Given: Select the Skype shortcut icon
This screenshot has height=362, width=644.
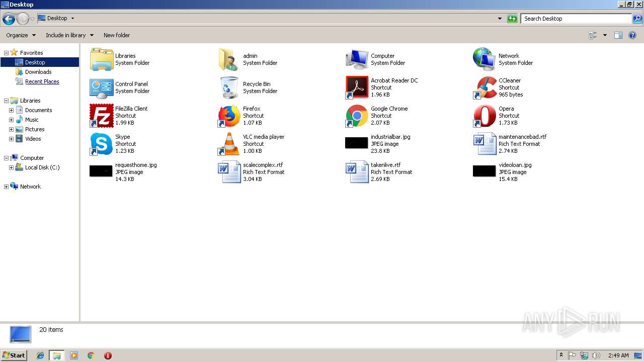Looking at the screenshot, I should 102,144.
